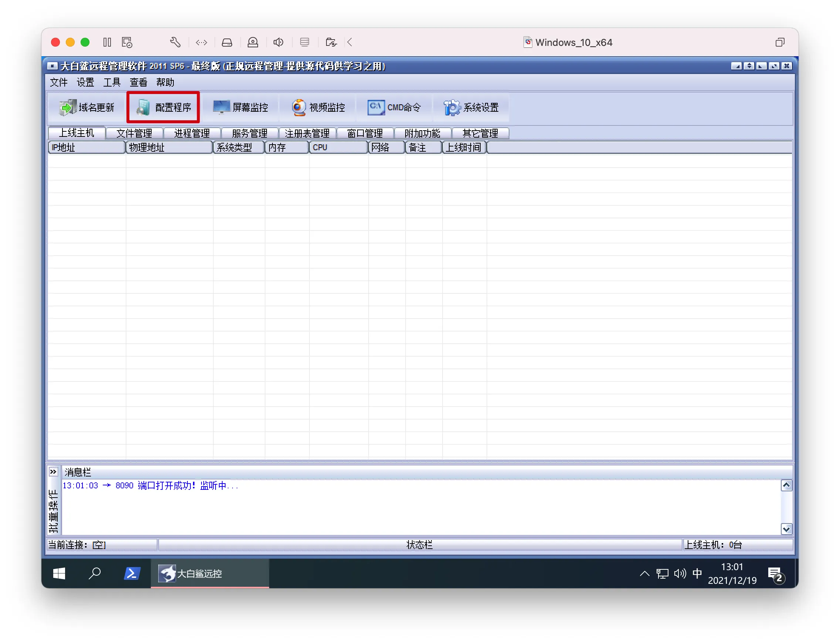Open 系统设置 from the toolbar
The width and height of the screenshot is (840, 643).
point(471,108)
